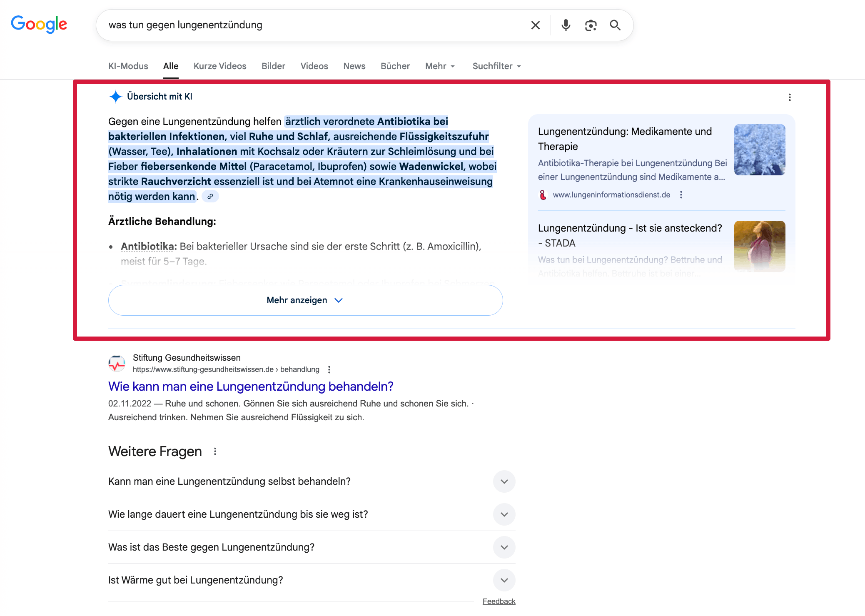Open options for the Stiftung Gesundheitswissen result
The width and height of the screenshot is (865, 616).
coord(329,369)
